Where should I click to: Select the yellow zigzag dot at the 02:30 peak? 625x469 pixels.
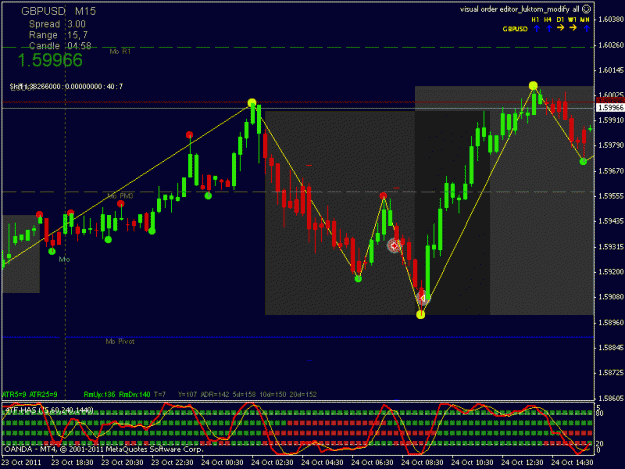pyautogui.click(x=252, y=103)
